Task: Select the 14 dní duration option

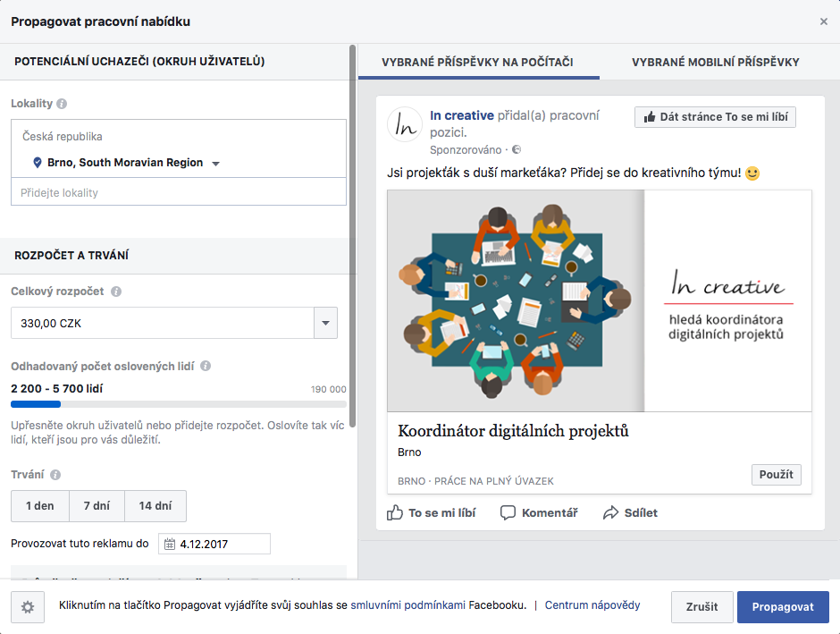Action: tap(155, 505)
